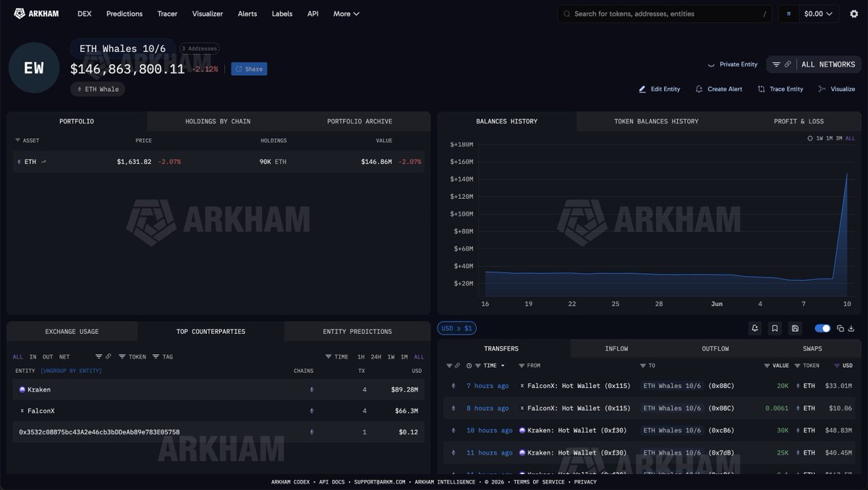Open the Tracer nav link
The image size is (868, 490).
167,14
